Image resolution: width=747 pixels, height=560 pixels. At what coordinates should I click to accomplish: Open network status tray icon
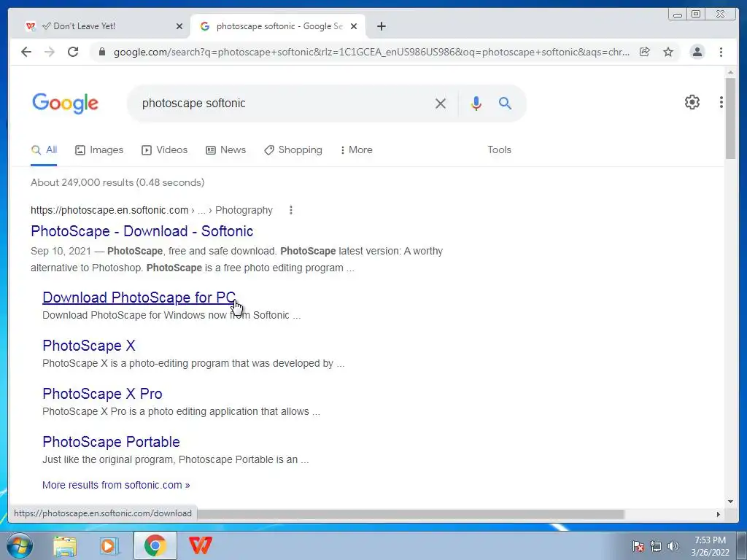coord(656,546)
